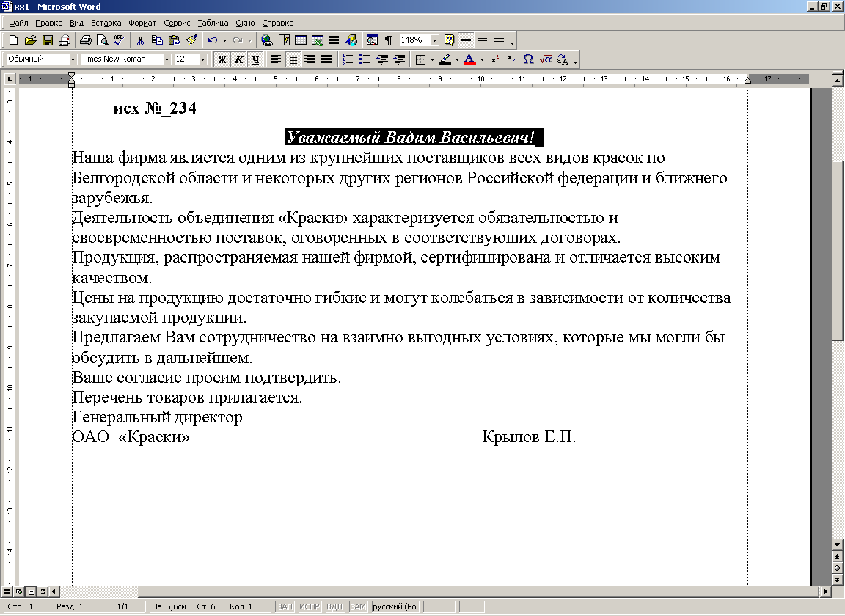Align text to the left
The height and width of the screenshot is (616, 845).
coord(276,59)
